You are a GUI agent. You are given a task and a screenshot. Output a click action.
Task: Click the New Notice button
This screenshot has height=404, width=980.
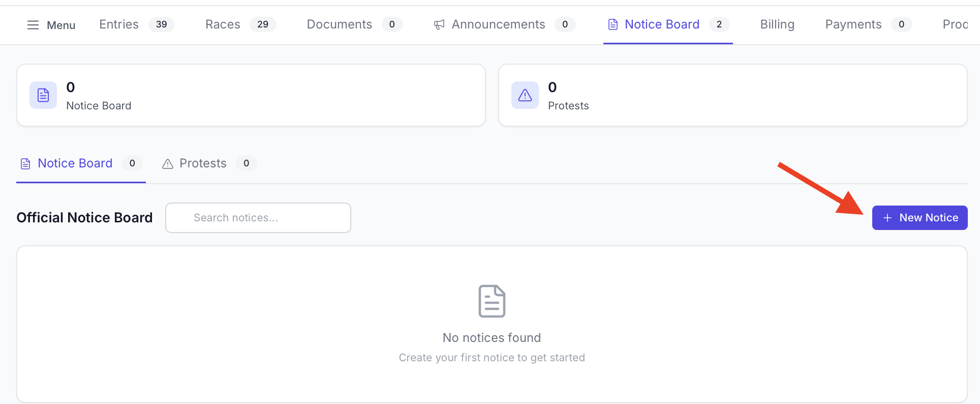click(x=920, y=218)
